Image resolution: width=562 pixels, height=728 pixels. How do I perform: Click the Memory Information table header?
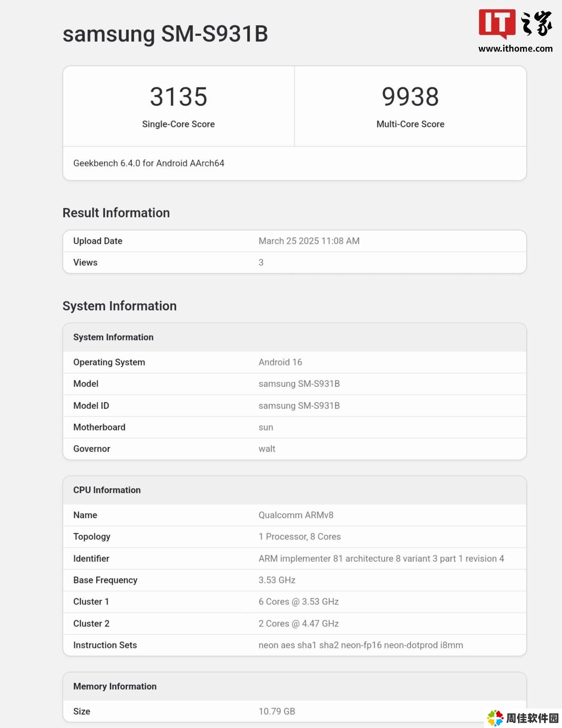pyautogui.click(x=115, y=687)
